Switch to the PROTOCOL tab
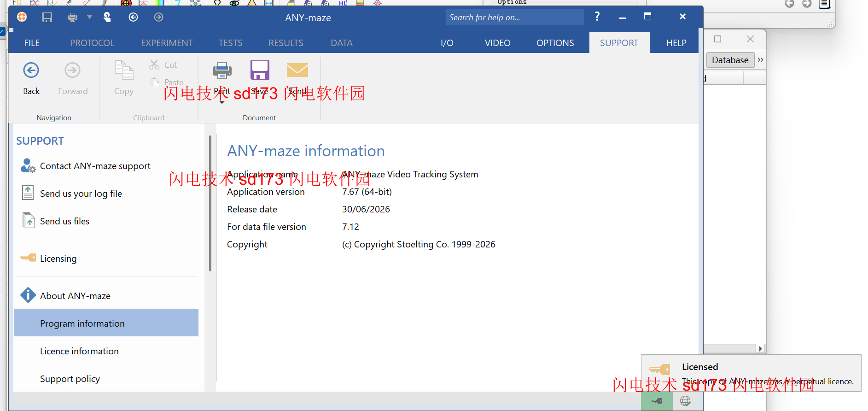Viewport: 868px width, 411px height. pyautogui.click(x=92, y=43)
